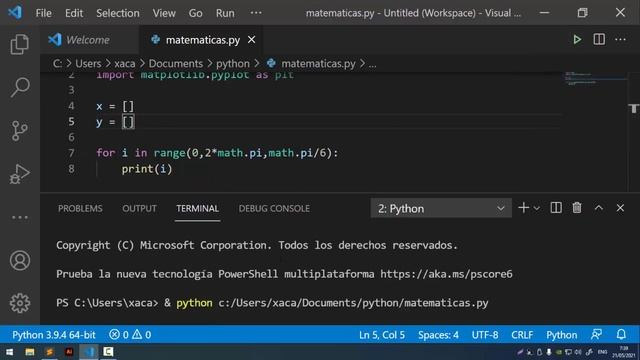Close the matematicas.py tab
This screenshot has width=640, height=360.
click(251, 40)
